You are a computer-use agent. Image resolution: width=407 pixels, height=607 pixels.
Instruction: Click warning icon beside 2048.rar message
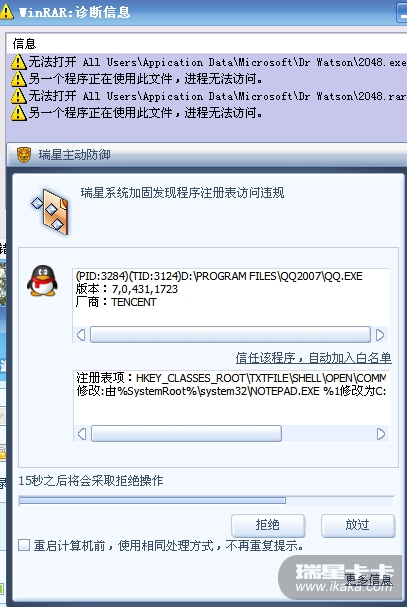(18, 96)
